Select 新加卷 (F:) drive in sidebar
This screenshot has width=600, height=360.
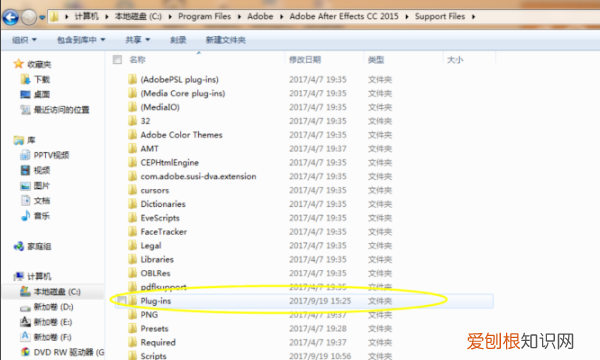coord(46,337)
